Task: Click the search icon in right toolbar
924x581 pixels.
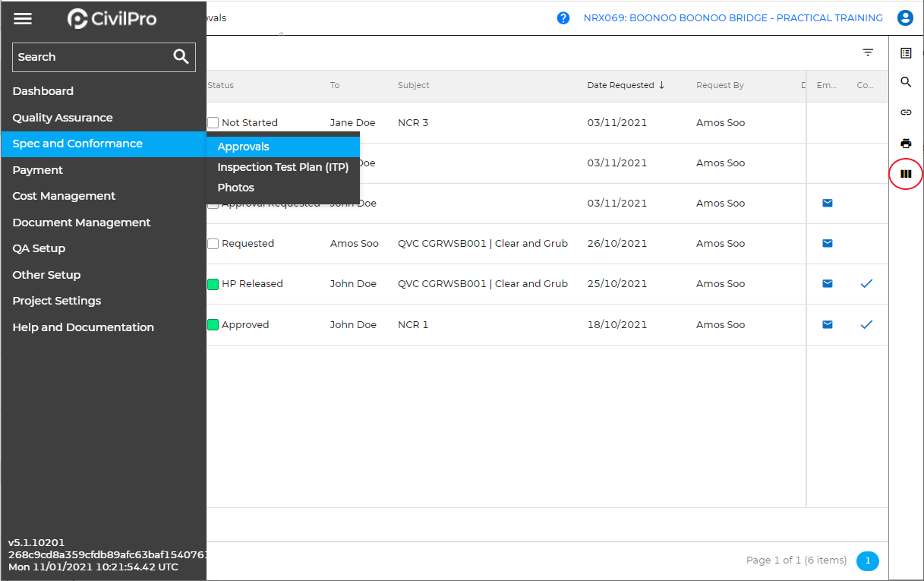Action: [906, 82]
